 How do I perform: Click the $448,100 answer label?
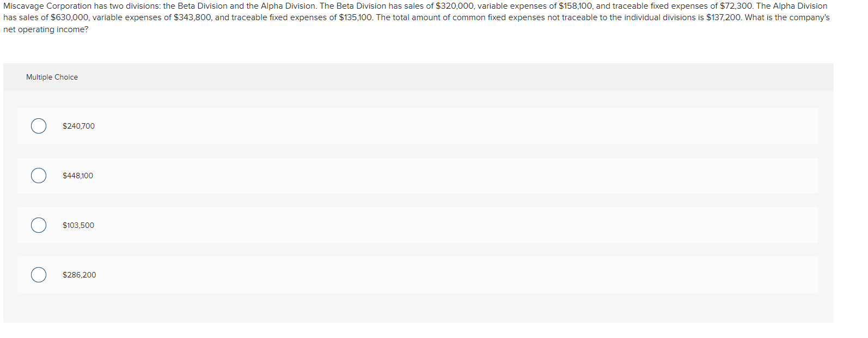click(77, 176)
